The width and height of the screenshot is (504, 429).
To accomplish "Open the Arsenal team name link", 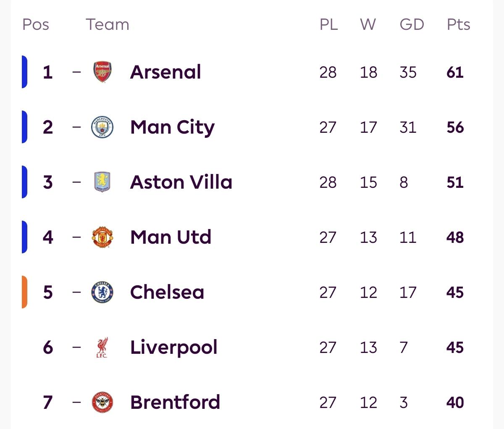I will coord(165,72).
